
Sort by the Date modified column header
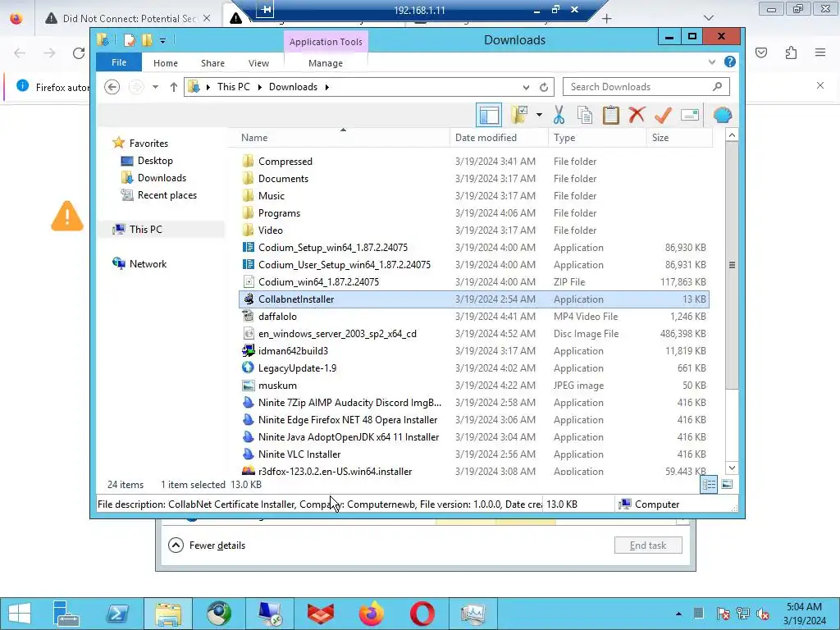point(499,138)
